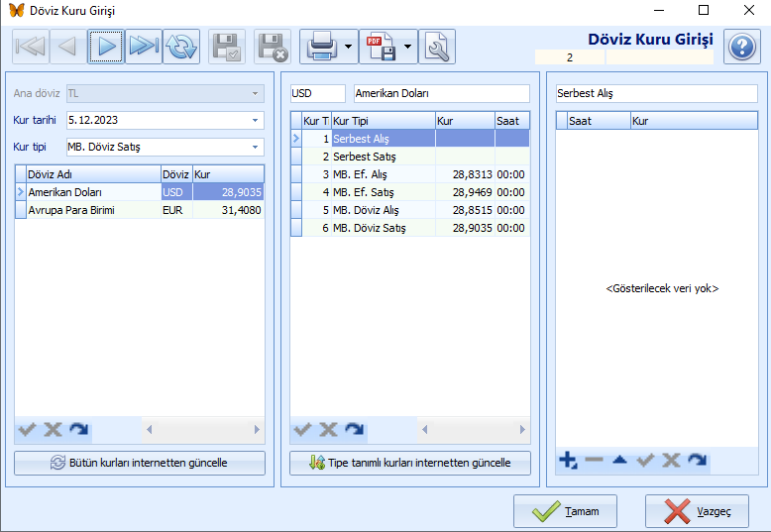Image resolution: width=771 pixels, height=532 pixels.
Task: Select the Serbest Satış row
Action: pyautogui.click(x=410, y=157)
